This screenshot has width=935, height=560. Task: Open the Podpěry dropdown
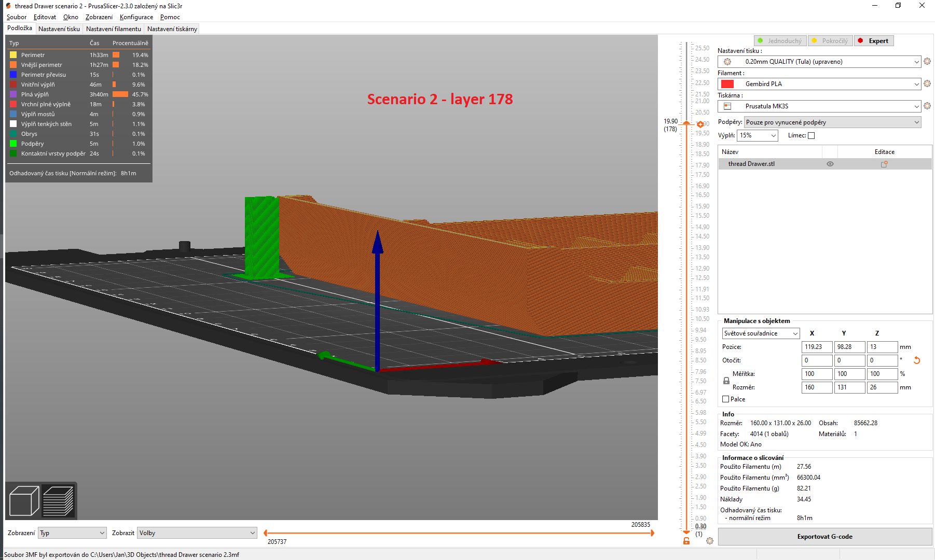(832, 122)
